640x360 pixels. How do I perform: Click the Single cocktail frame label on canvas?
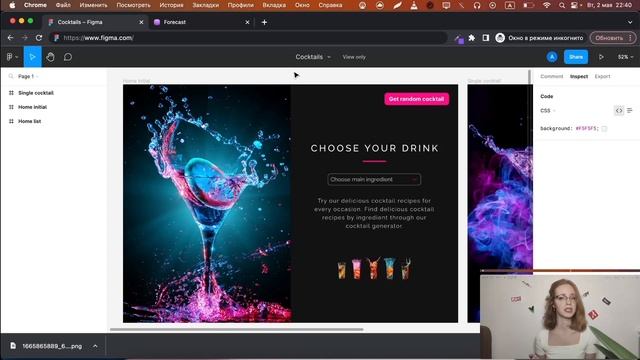click(x=484, y=81)
